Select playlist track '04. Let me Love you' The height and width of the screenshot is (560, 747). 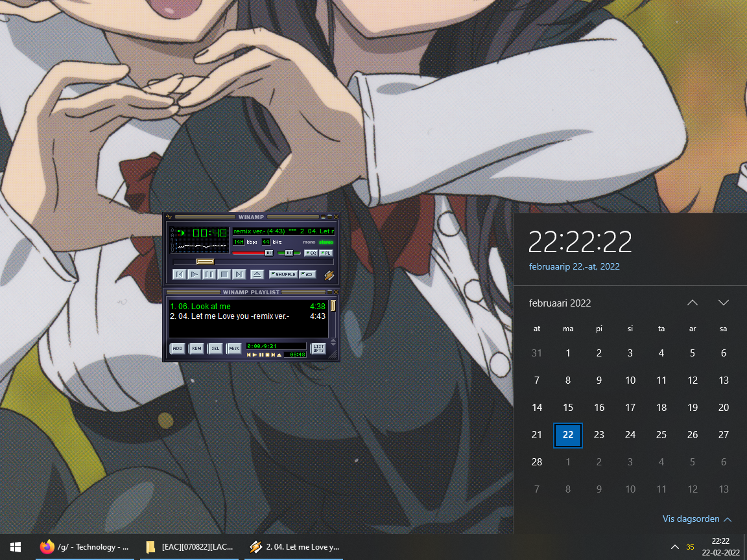pyautogui.click(x=248, y=316)
